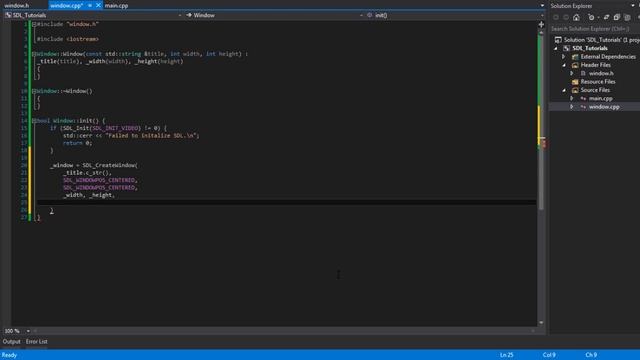Click the Show All Files icon in Solution Explorer

627,17
